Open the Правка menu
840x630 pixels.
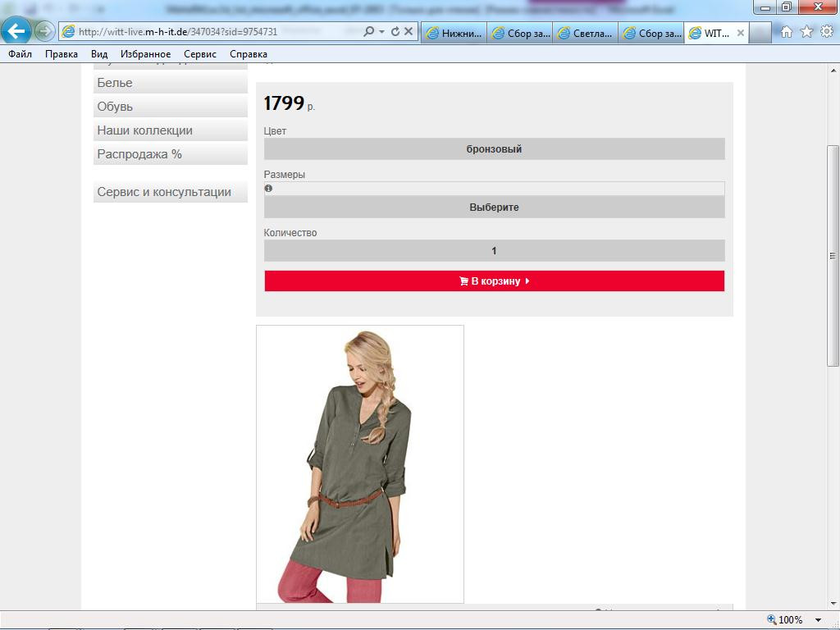click(61, 54)
